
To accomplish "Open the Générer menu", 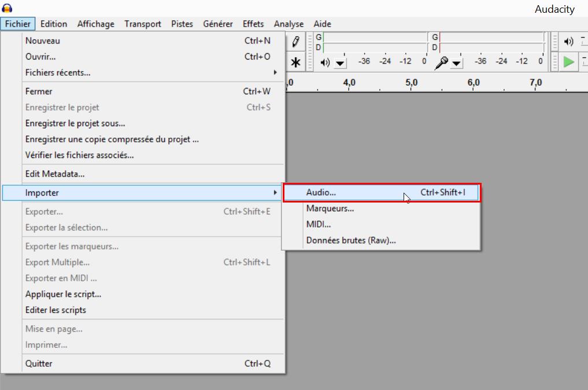I will point(218,24).
